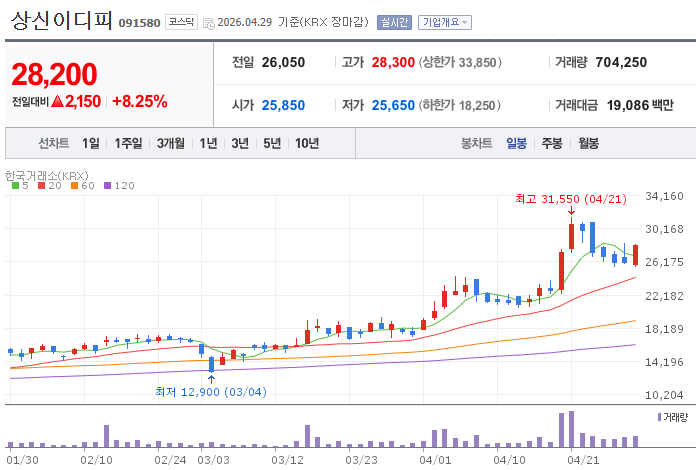Click the clock icon beside the date
Screen dimensions: 696x470
(x=209, y=24)
